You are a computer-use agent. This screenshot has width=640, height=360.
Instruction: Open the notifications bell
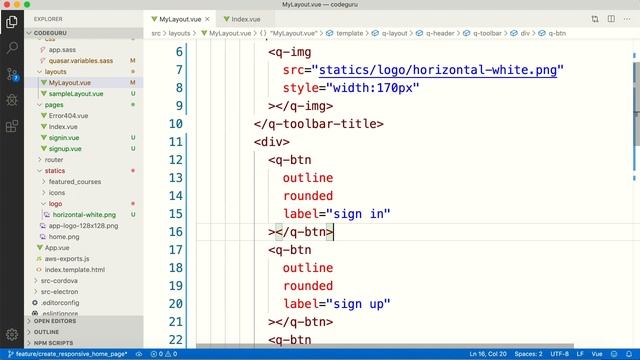(629, 354)
